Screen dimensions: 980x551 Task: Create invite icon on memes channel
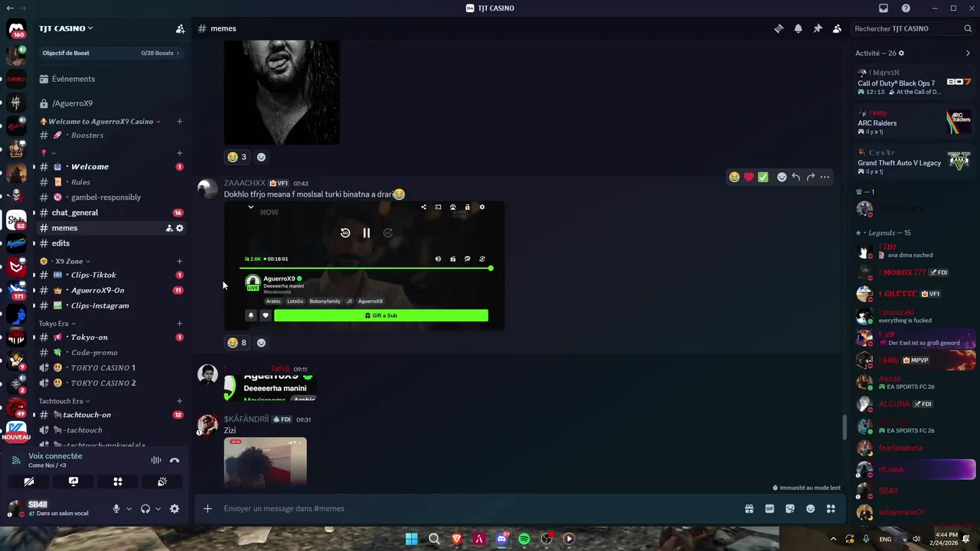(x=169, y=228)
